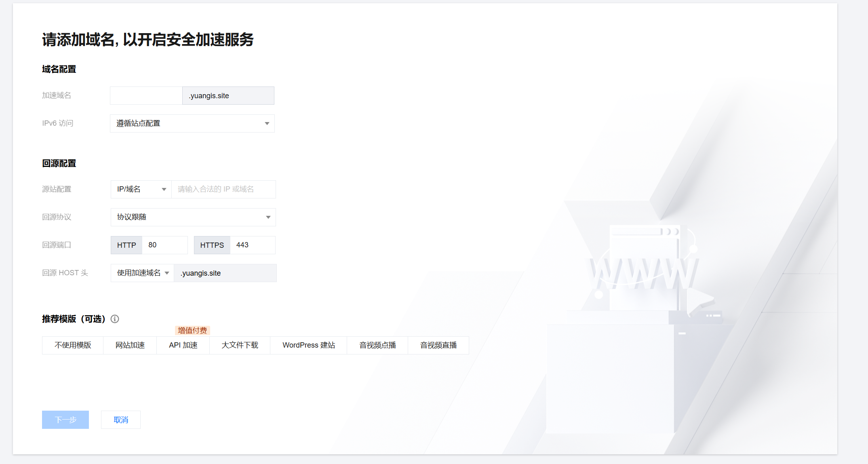Click the 取消 button
The width and height of the screenshot is (868, 464).
(121, 420)
